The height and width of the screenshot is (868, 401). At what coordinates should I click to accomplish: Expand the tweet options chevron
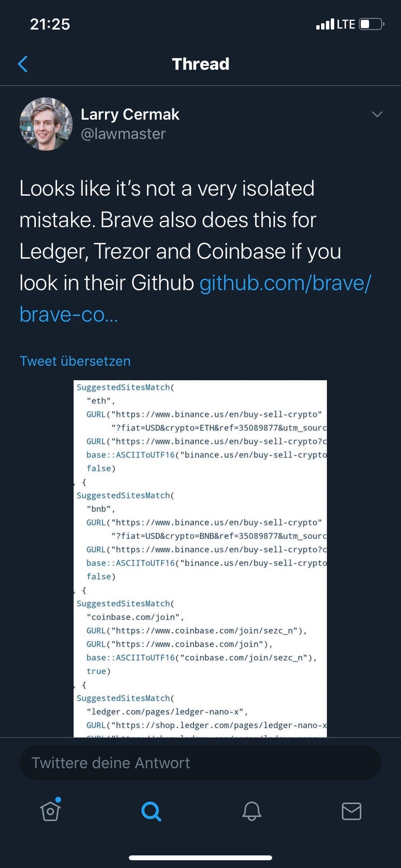click(x=377, y=114)
